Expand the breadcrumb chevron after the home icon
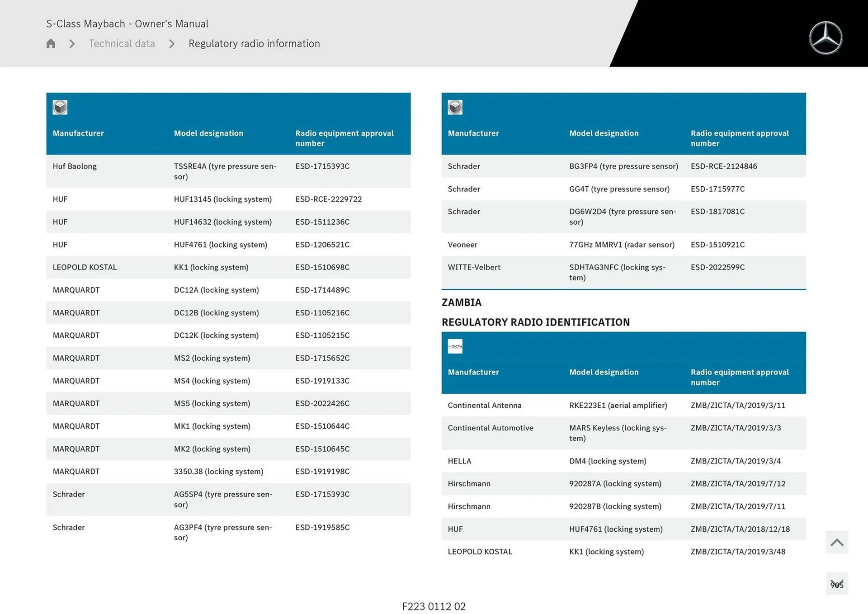This screenshot has height=614, width=868. [x=71, y=43]
